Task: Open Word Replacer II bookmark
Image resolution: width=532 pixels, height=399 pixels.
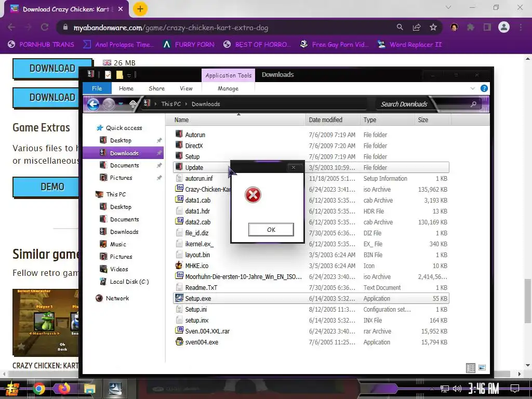Action: (409, 45)
